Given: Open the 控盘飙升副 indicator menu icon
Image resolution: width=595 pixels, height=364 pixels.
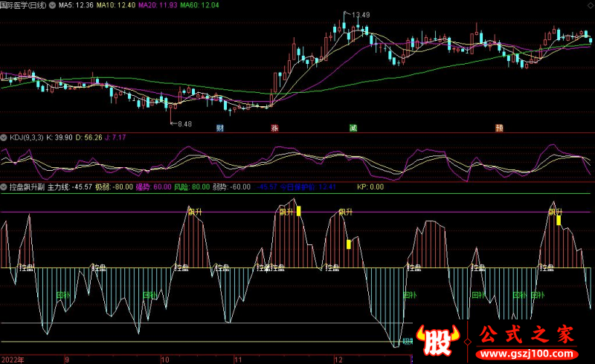Looking at the screenshot, I should coord(4,187).
